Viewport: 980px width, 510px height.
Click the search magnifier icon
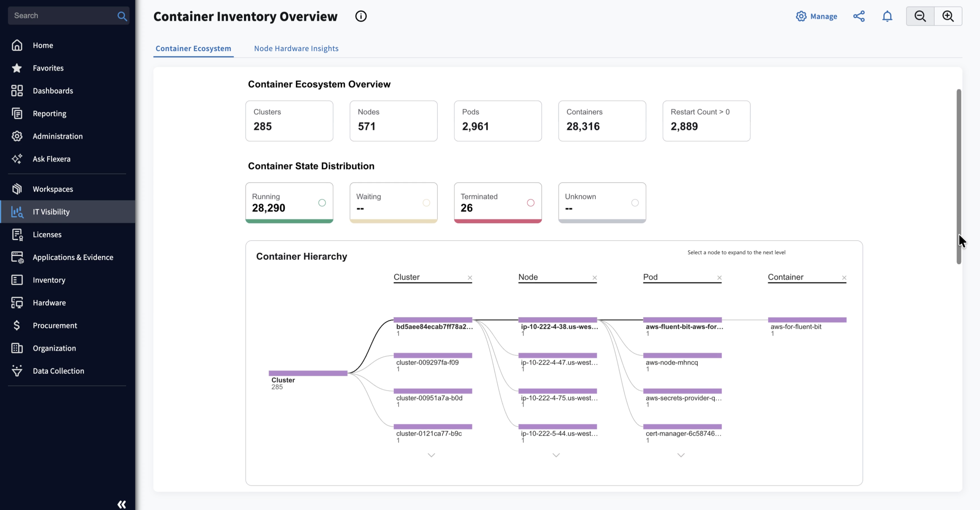tap(122, 16)
